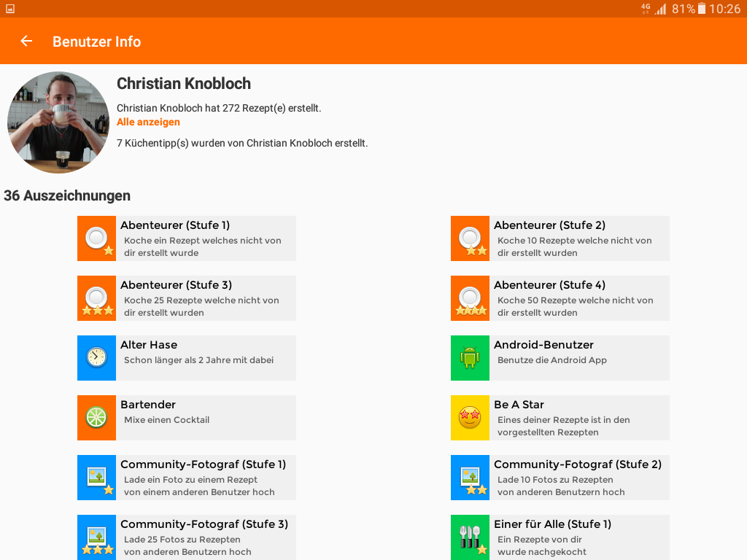Tap 'Koche 50 Rezepte' description
This screenshot has width=747, height=560.
[x=576, y=307]
